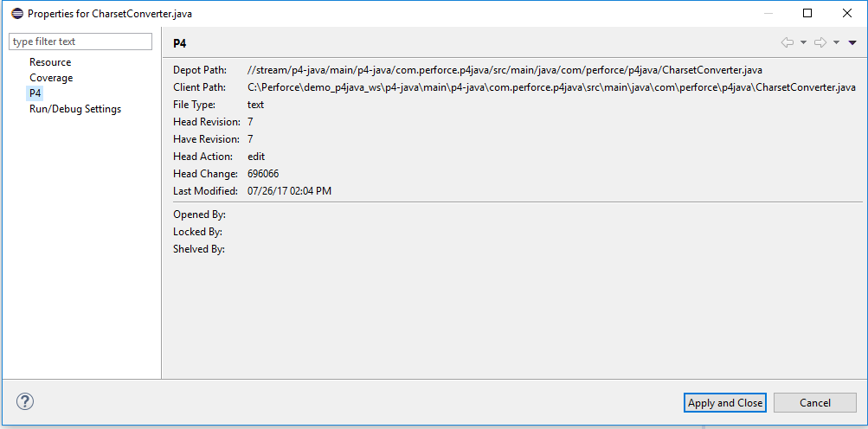Click the Head Change value 696066
The height and width of the screenshot is (429, 868).
(x=263, y=174)
